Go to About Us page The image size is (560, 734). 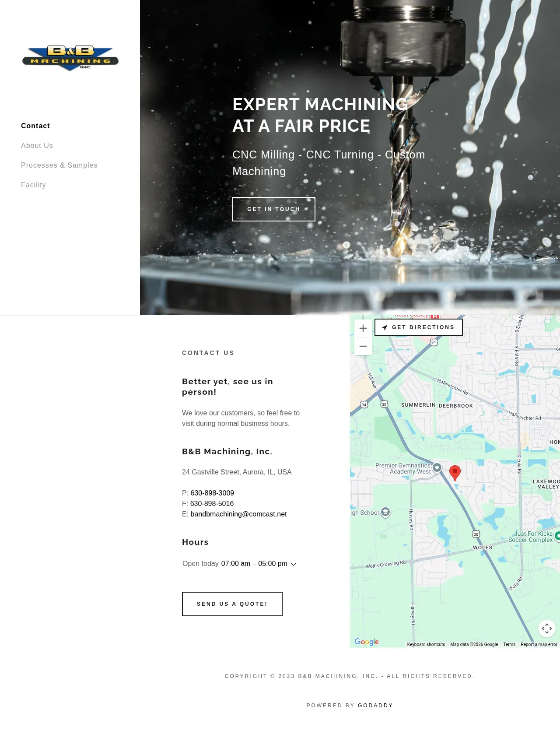[37, 146]
